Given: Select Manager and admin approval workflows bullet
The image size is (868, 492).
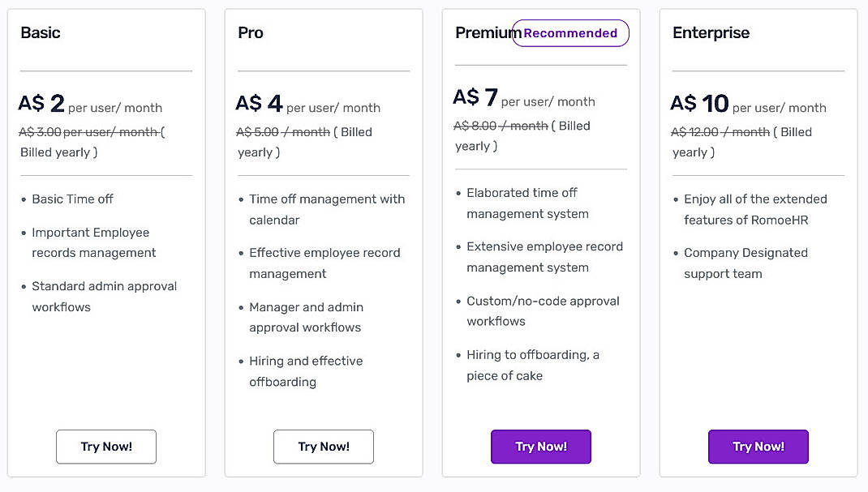Looking at the screenshot, I should (306, 317).
